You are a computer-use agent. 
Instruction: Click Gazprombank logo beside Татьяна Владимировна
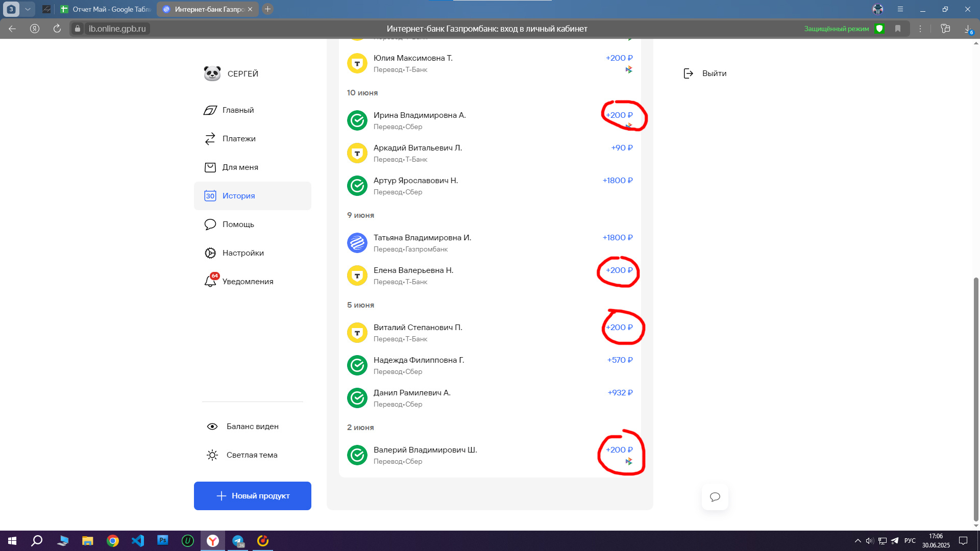click(357, 243)
